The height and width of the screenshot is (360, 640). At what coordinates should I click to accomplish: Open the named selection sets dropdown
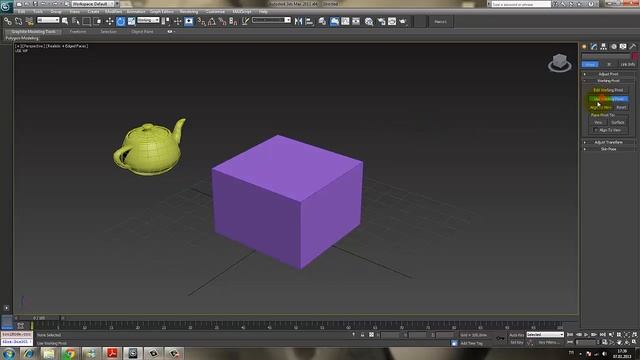[271, 20]
